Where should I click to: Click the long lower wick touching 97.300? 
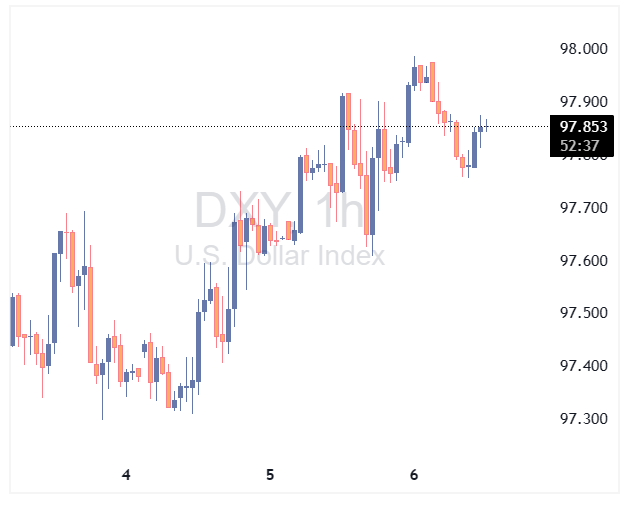[102, 400]
